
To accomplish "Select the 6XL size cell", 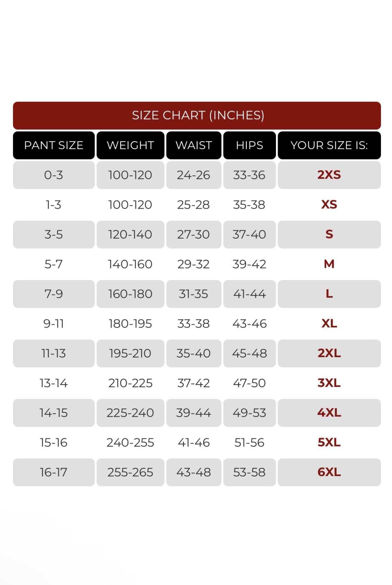I will (x=329, y=472).
